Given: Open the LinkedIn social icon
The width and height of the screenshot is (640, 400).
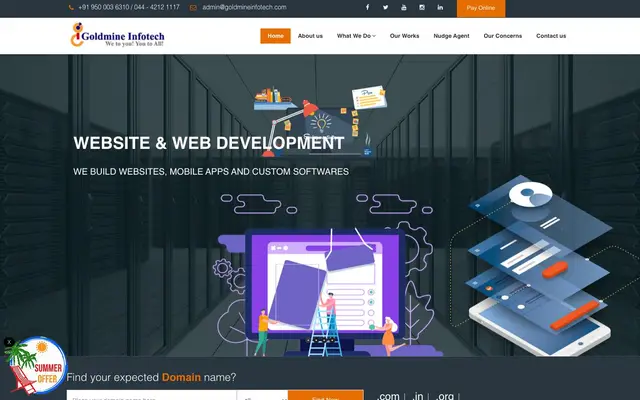Looking at the screenshot, I should coord(440,7).
